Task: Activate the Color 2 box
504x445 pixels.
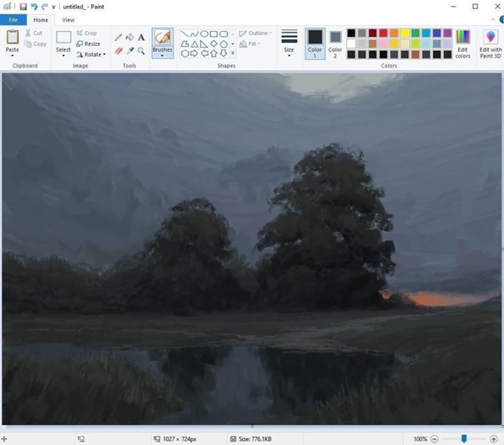Action: click(x=335, y=43)
